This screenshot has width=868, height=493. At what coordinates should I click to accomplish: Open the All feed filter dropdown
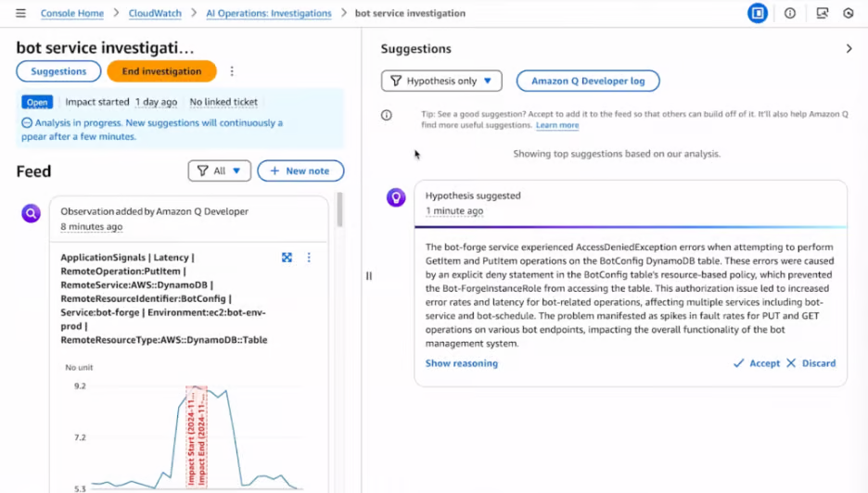(220, 171)
